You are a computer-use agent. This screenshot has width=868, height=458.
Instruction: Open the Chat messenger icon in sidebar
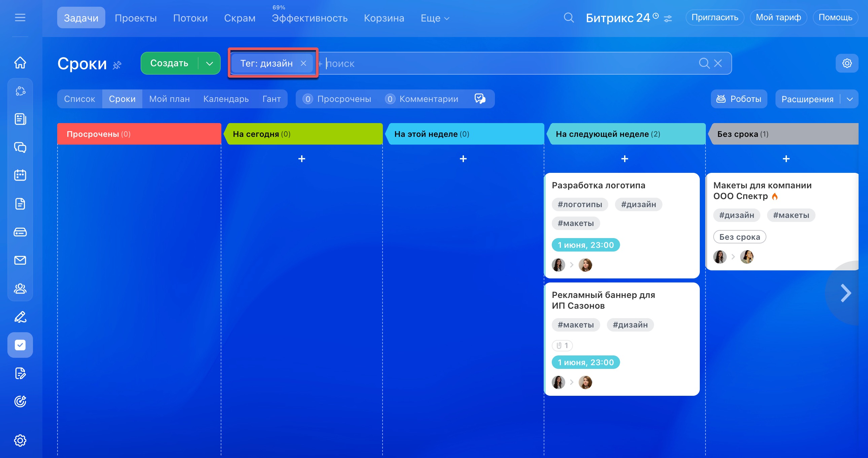(x=20, y=148)
